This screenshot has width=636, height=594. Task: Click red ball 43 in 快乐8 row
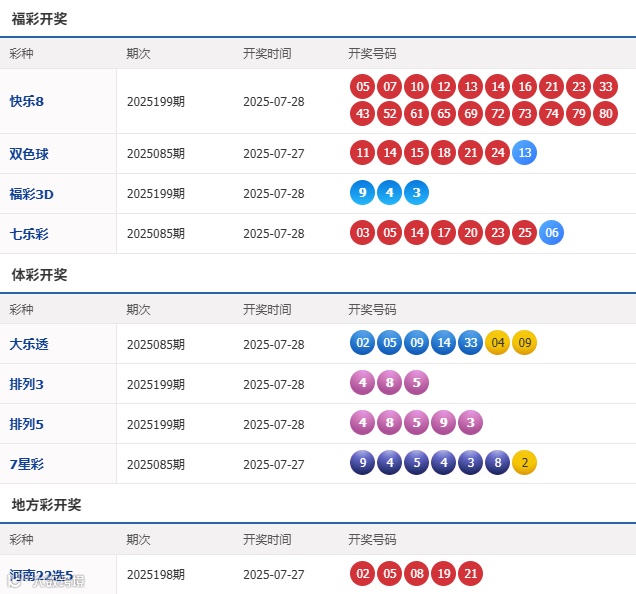pos(363,113)
